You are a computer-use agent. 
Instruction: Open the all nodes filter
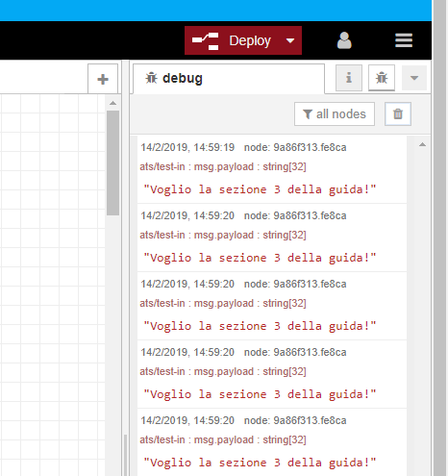[335, 114]
